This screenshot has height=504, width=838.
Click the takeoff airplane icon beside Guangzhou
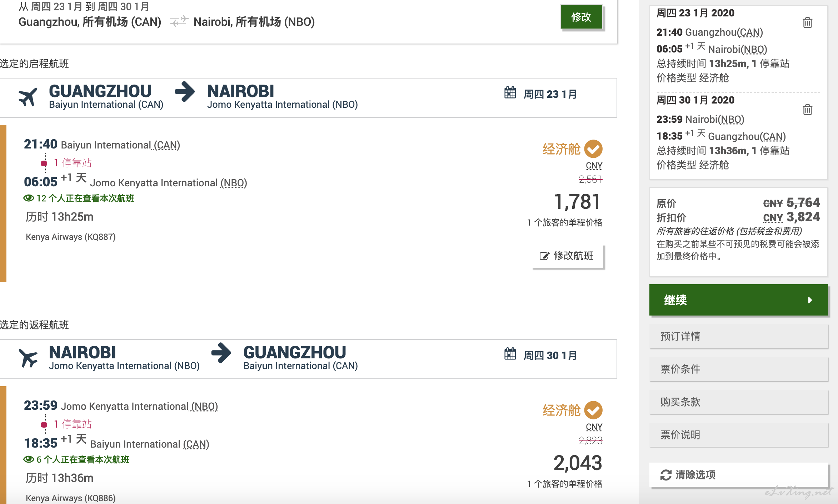tap(28, 97)
